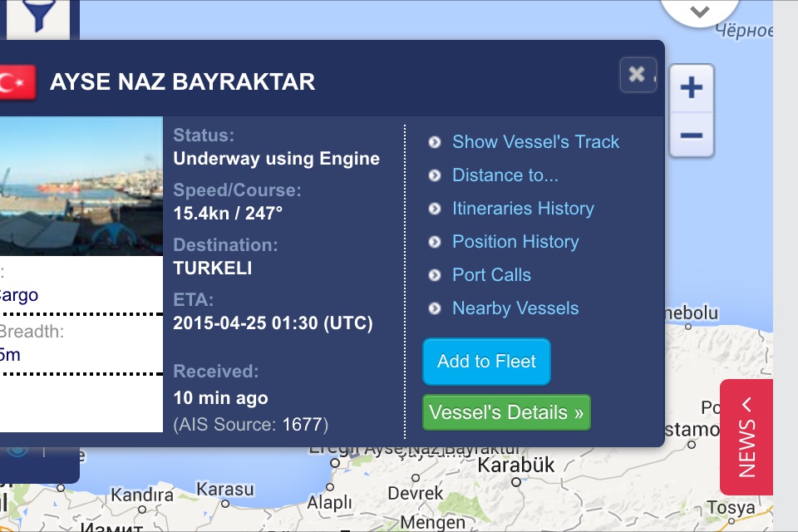Open the vessel photo thumbnail
Screen dimensions: 798x532
tap(81, 186)
